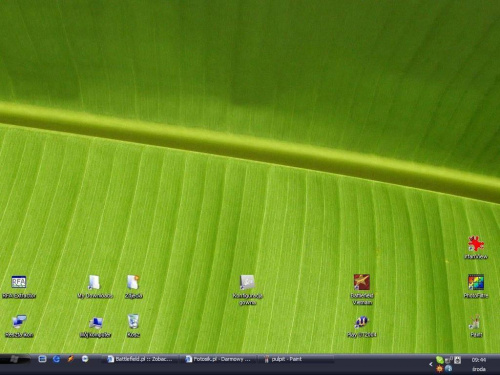This screenshot has width=500, height=375.
Task: Open the My Downloads folder shortcut
Action: click(95, 286)
